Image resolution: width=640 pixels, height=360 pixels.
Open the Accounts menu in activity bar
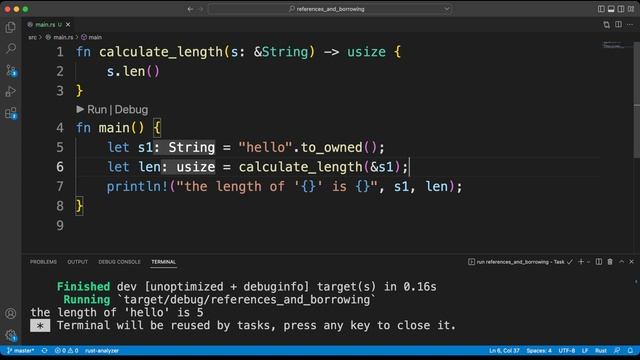click(x=11, y=313)
